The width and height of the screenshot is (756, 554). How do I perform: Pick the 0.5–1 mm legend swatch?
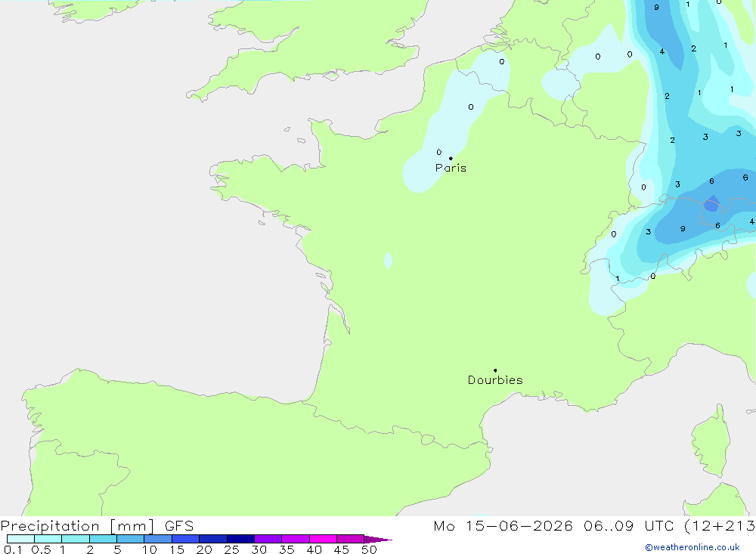click(48, 539)
